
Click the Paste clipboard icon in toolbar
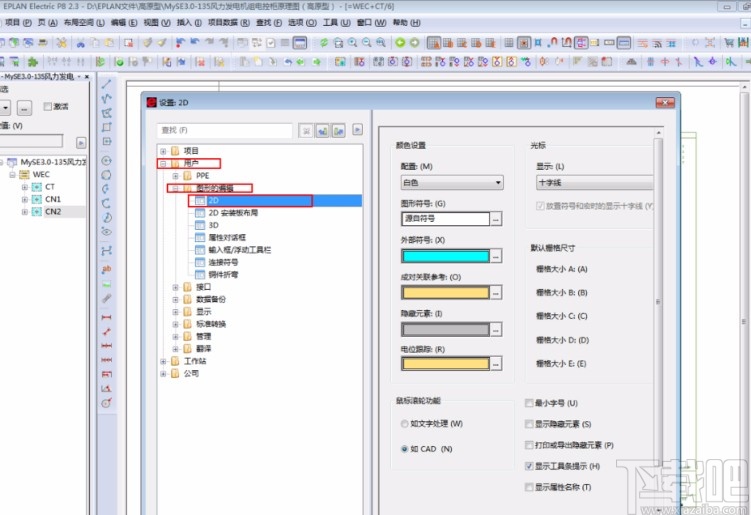[x=109, y=43]
